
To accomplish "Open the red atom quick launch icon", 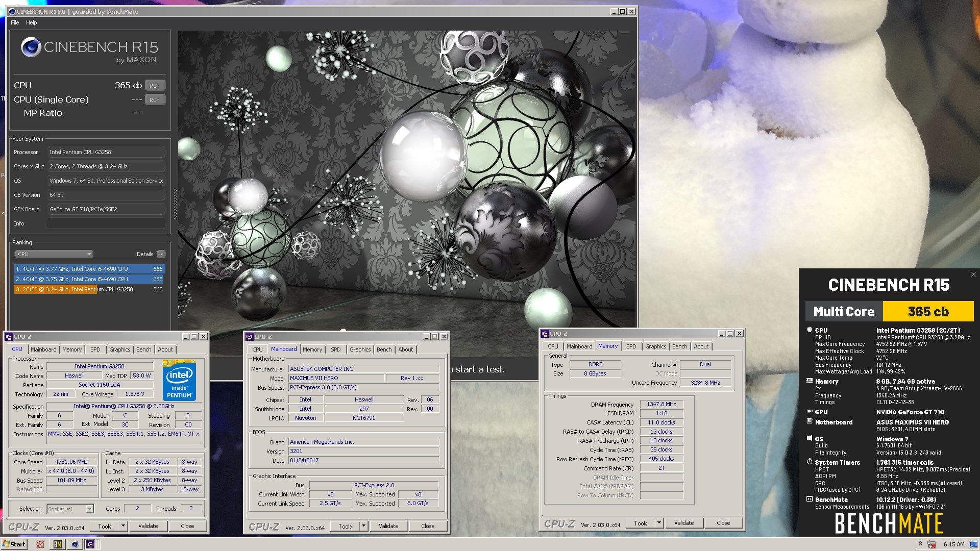I will point(40,544).
